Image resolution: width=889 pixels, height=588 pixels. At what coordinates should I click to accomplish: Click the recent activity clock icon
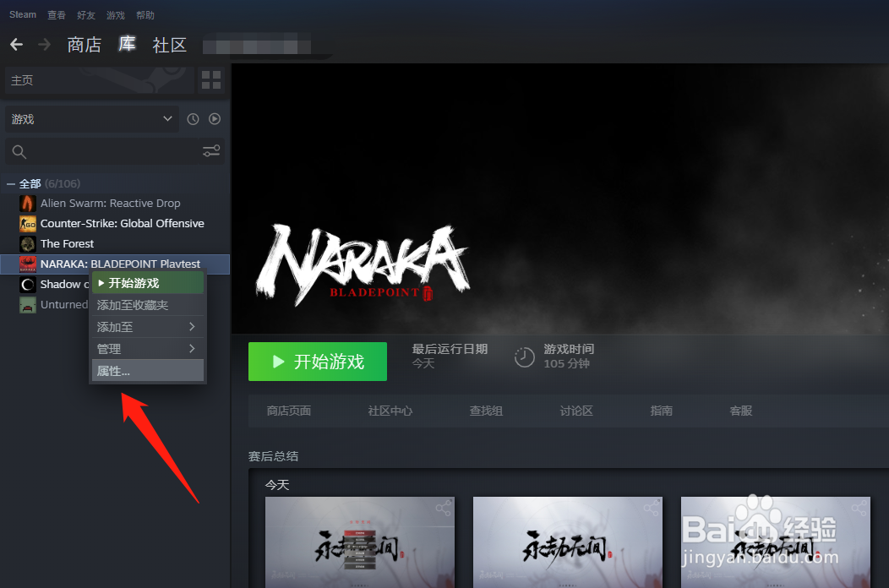pos(193,118)
